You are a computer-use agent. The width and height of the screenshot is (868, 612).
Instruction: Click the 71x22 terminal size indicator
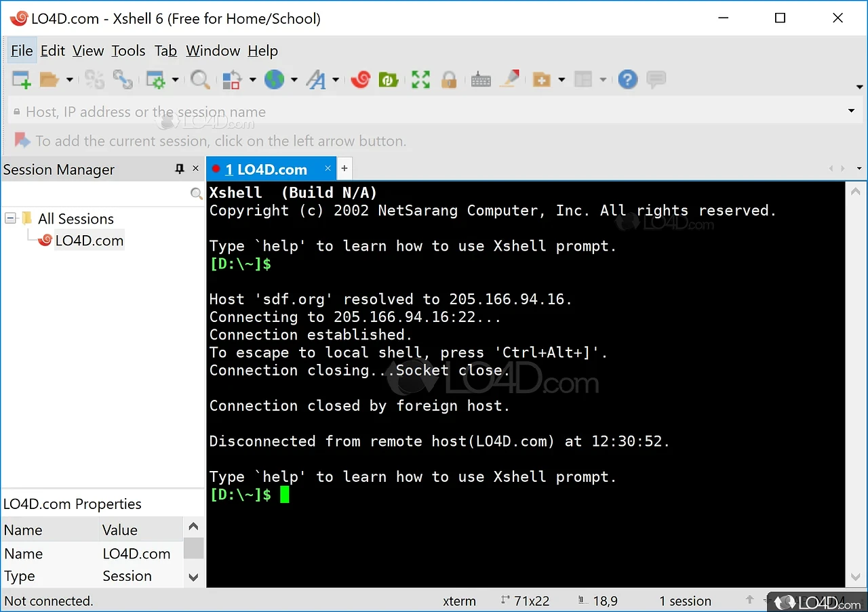(525, 600)
